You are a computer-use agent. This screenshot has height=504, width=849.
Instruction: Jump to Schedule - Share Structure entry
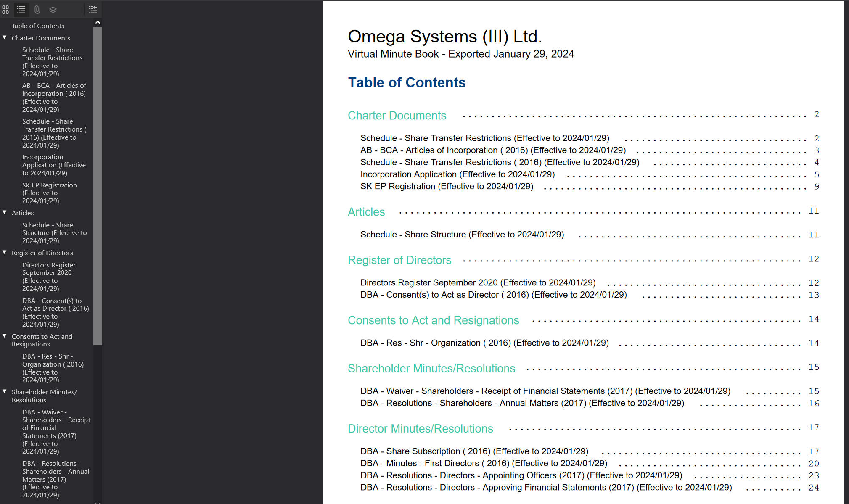pos(462,235)
